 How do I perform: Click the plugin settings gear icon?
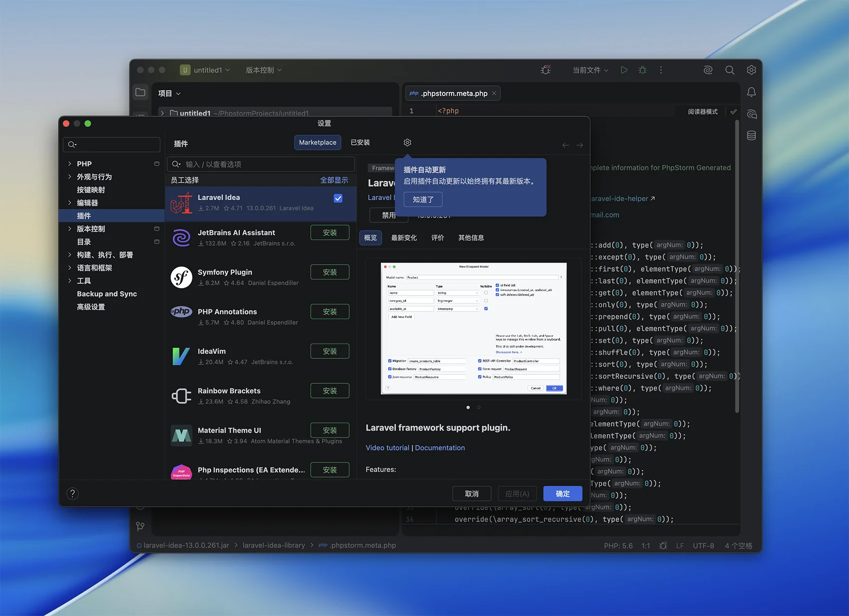pos(407,143)
